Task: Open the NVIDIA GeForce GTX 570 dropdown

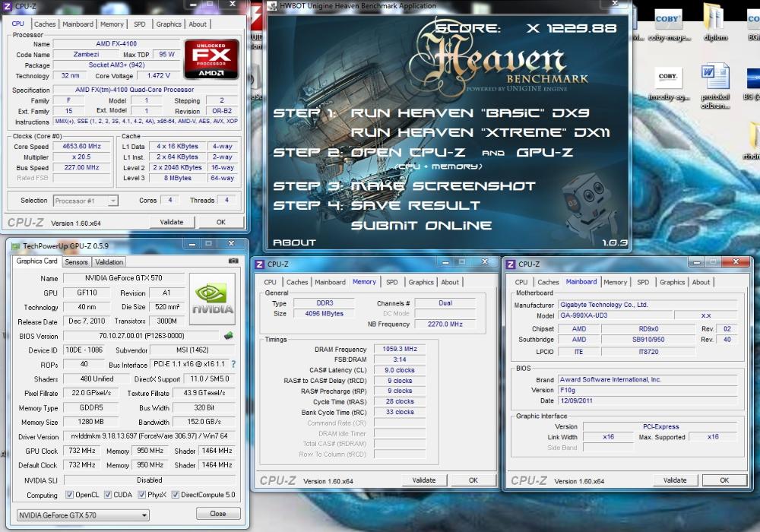Action: 83,515
